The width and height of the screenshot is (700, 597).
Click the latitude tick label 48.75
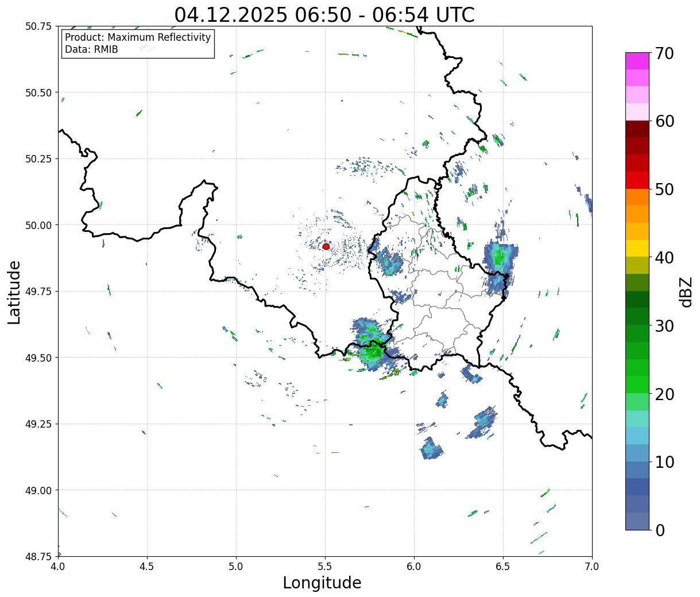click(38, 556)
